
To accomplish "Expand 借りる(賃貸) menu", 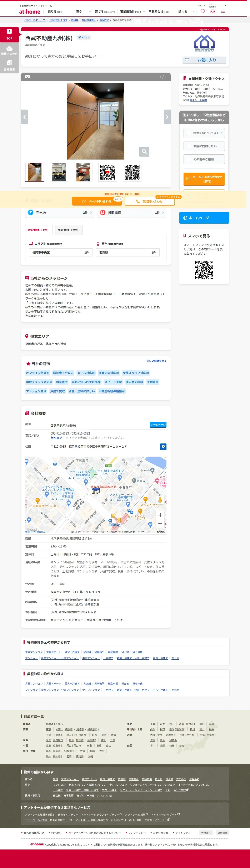I will pos(55,11).
